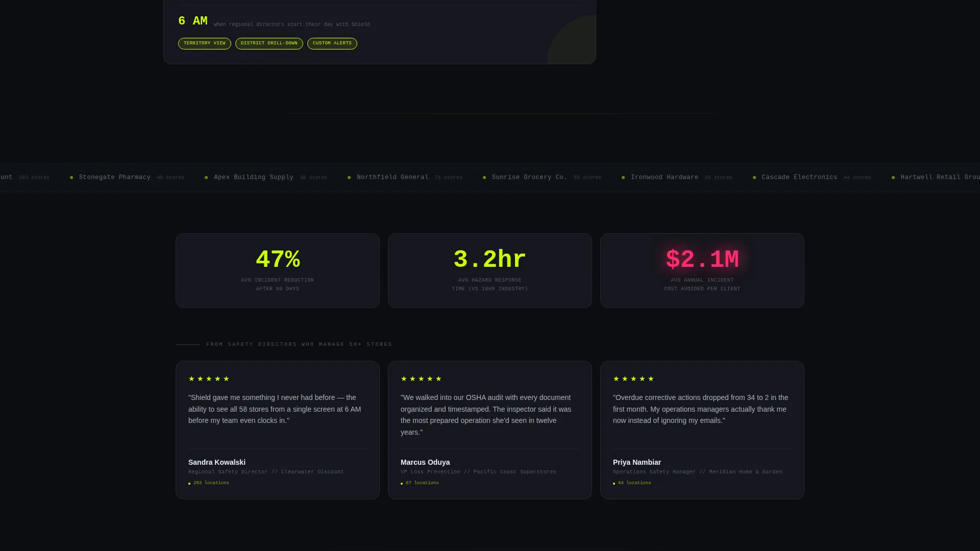Viewport: 980px width, 551px height.
Task: Click Priya Nambiar's name
Action: [637, 462]
